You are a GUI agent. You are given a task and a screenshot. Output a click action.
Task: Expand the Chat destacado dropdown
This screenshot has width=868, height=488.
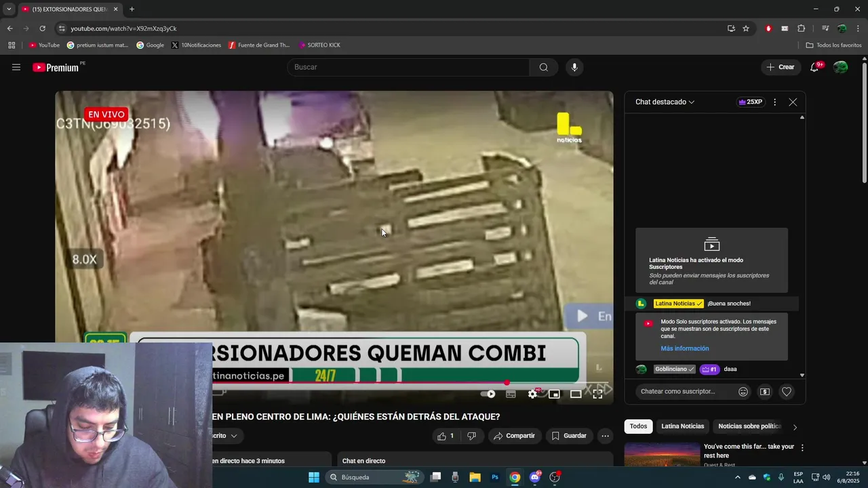tap(665, 102)
